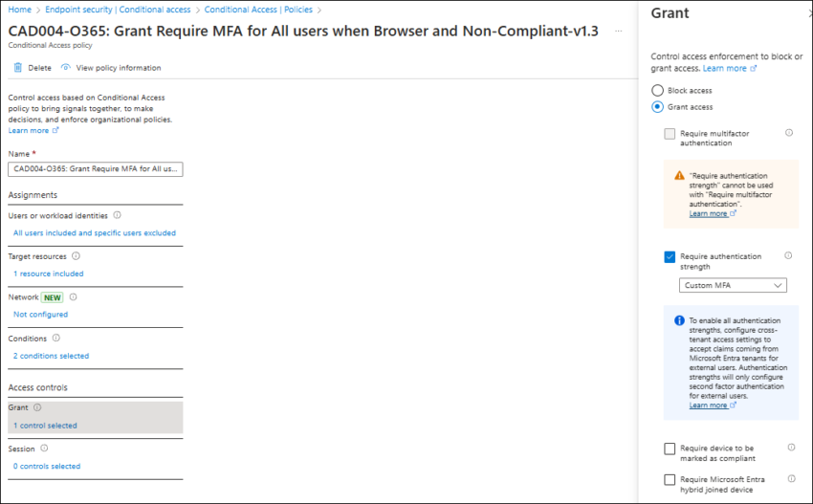Click info icon for Require multifactor authentication
This screenshot has height=504, width=813.
point(789,134)
